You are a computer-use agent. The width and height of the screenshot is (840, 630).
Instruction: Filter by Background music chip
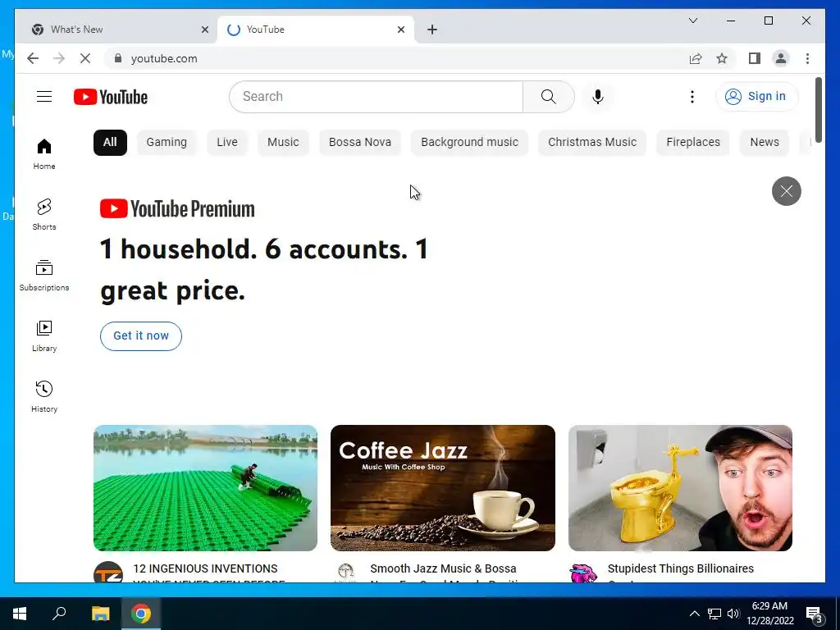pyautogui.click(x=469, y=143)
